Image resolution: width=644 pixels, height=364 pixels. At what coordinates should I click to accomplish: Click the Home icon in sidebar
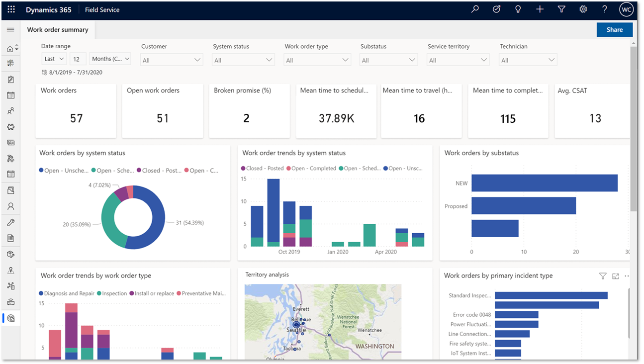coord(10,49)
